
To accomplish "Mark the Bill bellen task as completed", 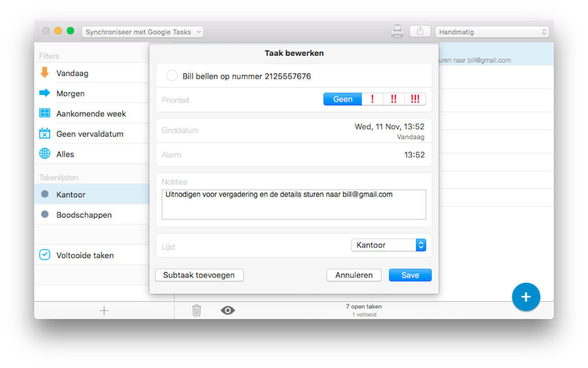I will point(172,75).
